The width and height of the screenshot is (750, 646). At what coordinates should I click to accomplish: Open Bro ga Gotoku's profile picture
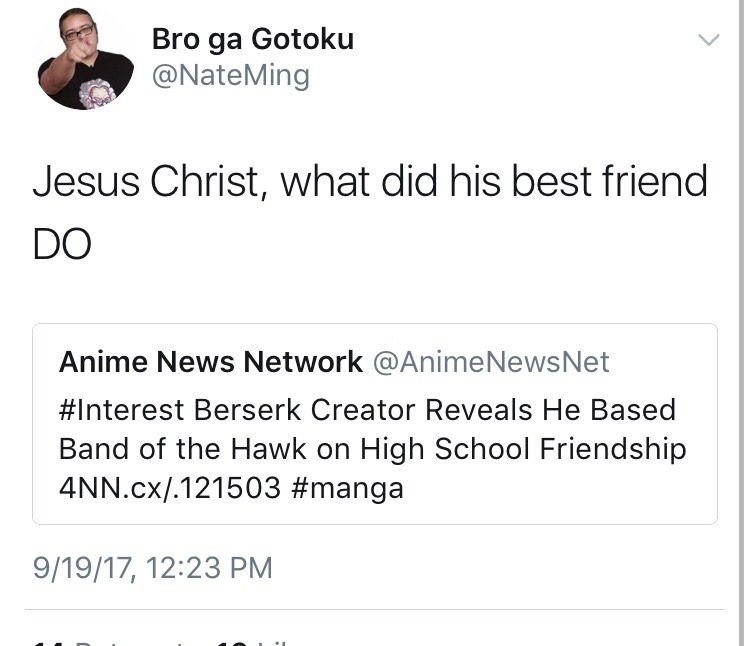(84, 60)
